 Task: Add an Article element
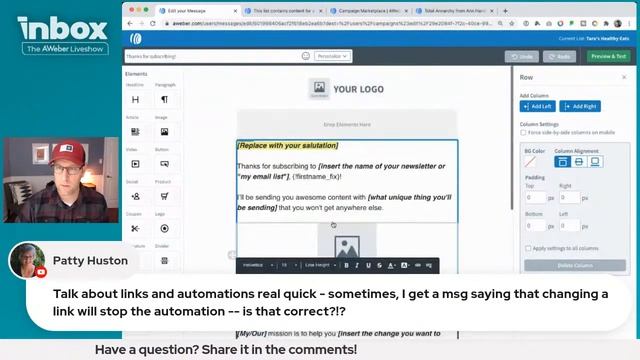pyautogui.click(x=135, y=131)
